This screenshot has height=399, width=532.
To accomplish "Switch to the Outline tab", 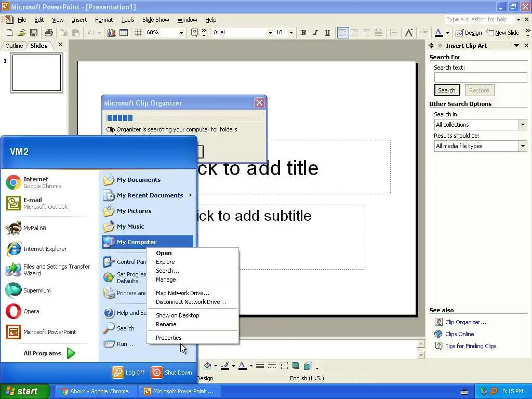I will pyautogui.click(x=14, y=46).
